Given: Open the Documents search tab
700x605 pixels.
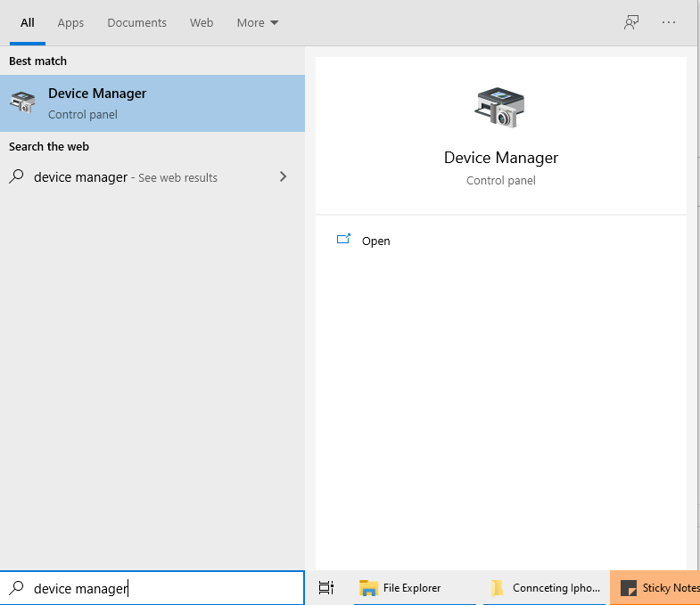Looking at the screenshot, I should point(136,23).
